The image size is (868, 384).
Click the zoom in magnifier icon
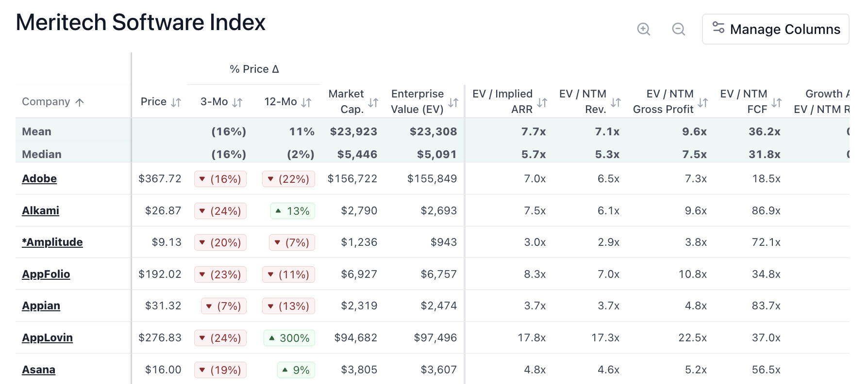click(x=643, y=29)
